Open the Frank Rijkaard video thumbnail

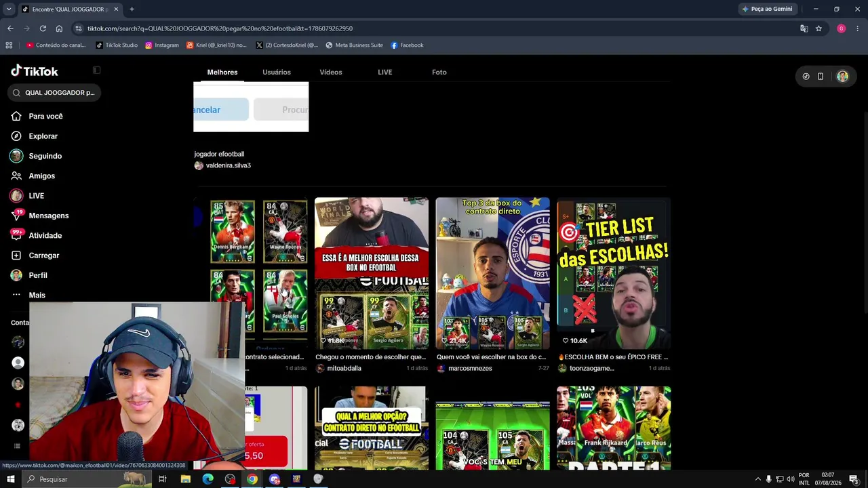[x=614, y=428]
